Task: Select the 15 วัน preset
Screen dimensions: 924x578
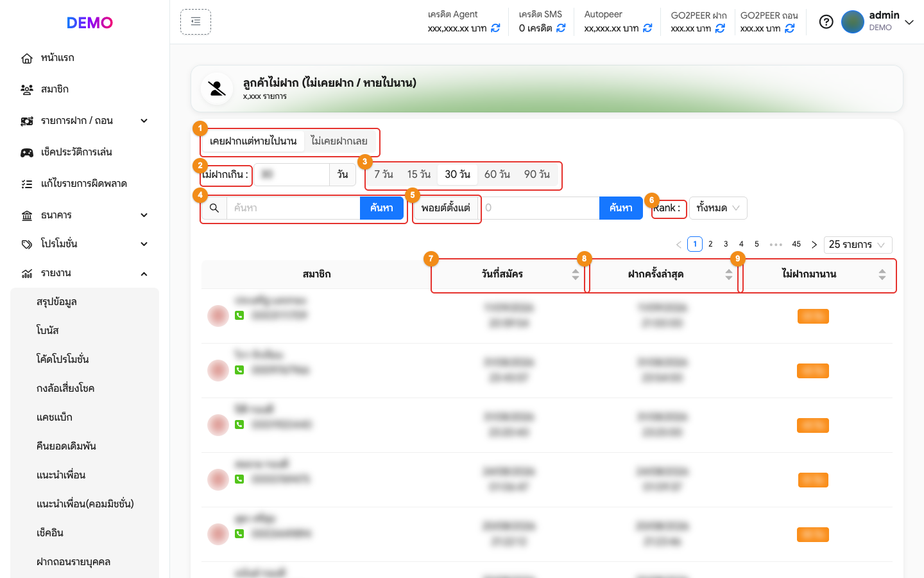Action: pyautogui.click(x=419, y=175)
